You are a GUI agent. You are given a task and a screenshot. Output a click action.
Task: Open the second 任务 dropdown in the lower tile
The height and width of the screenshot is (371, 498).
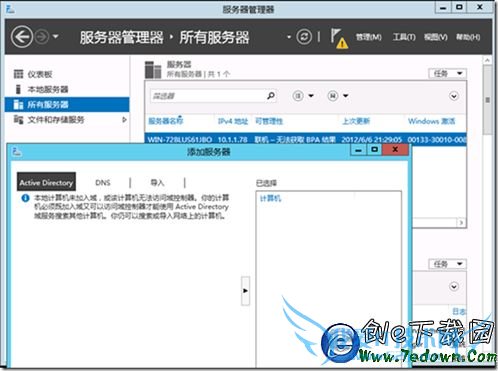[x=447, y=264]
